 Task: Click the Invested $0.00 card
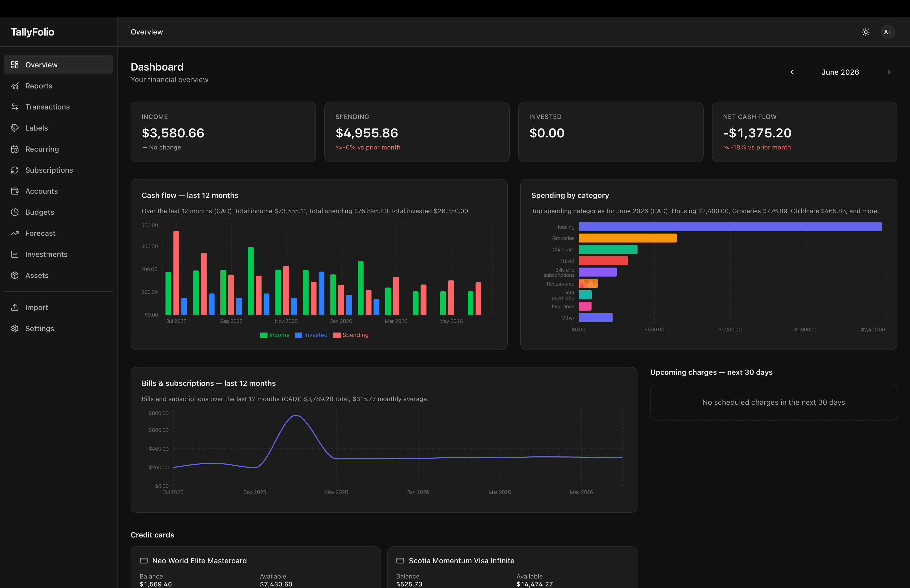click(x=611, y=132)
